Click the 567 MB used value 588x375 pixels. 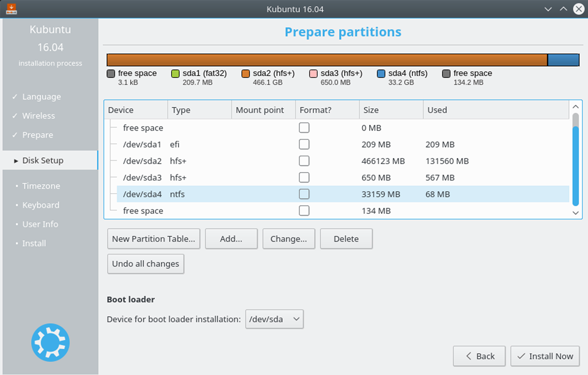(x=440, y=177)
